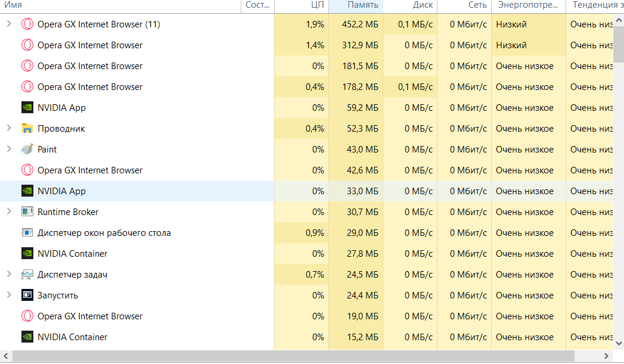Sort processes by the Память column
Viewport: 624px width, 364px height.
coord(356,5)
